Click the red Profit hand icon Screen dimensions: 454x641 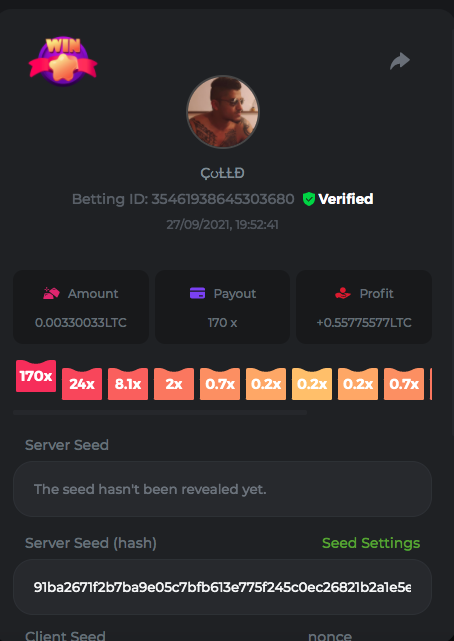pos(343,293)
